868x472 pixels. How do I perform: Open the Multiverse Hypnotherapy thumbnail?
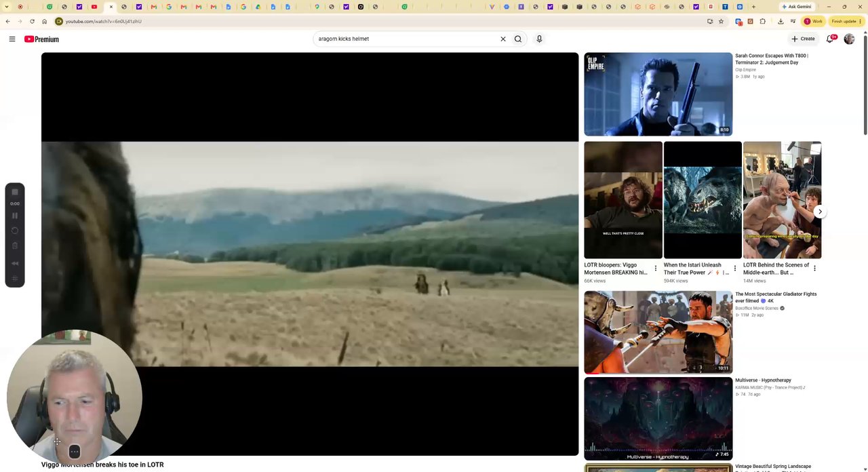[658, 418]
